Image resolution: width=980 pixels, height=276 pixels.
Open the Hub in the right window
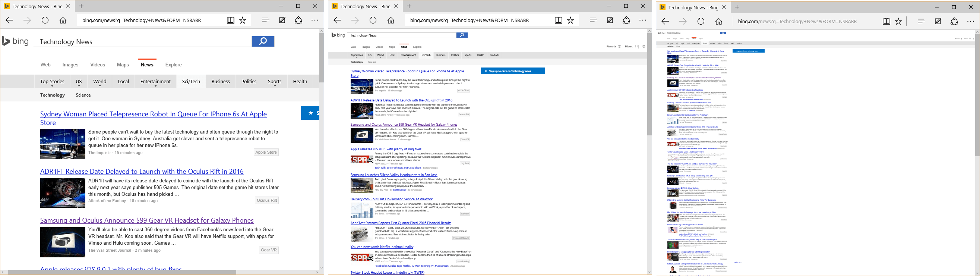[921, 21]
